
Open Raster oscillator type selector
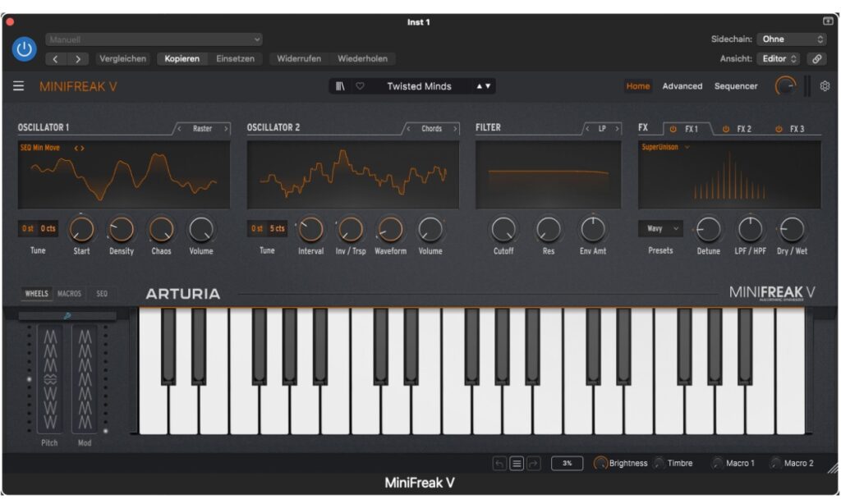(x=202, y=129)
